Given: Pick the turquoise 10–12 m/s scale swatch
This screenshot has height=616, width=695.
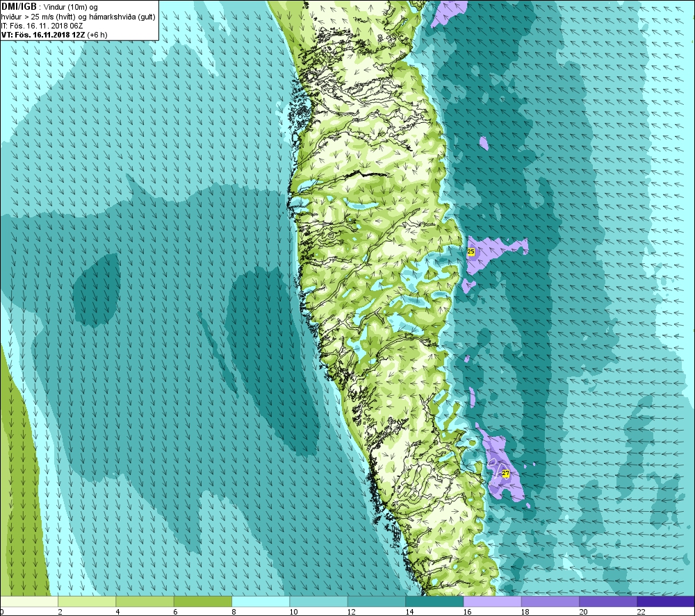Looking at the screenshot, I should (x=318, y=601).
